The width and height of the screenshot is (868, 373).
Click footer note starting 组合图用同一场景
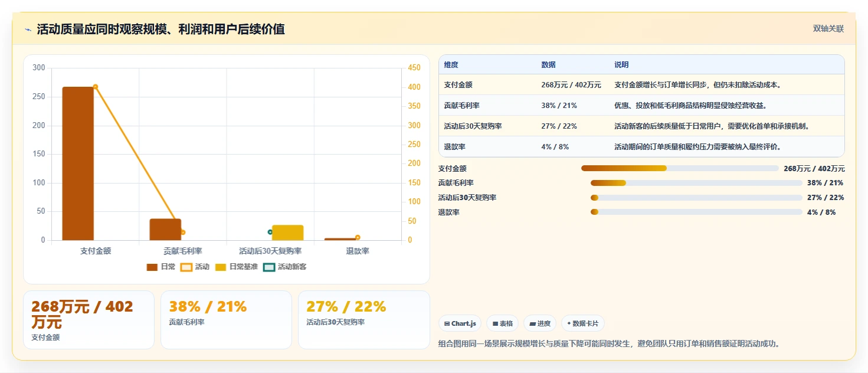point(610,343)
